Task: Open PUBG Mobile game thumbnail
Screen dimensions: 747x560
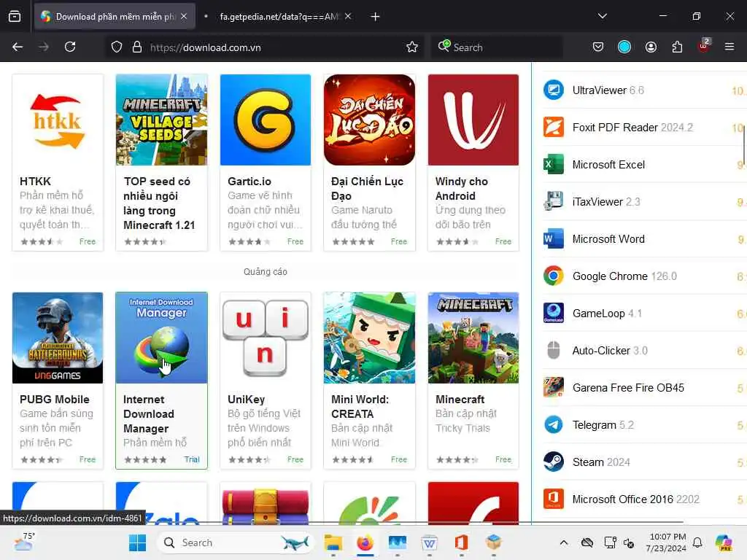Action: [x=58, y=338]
